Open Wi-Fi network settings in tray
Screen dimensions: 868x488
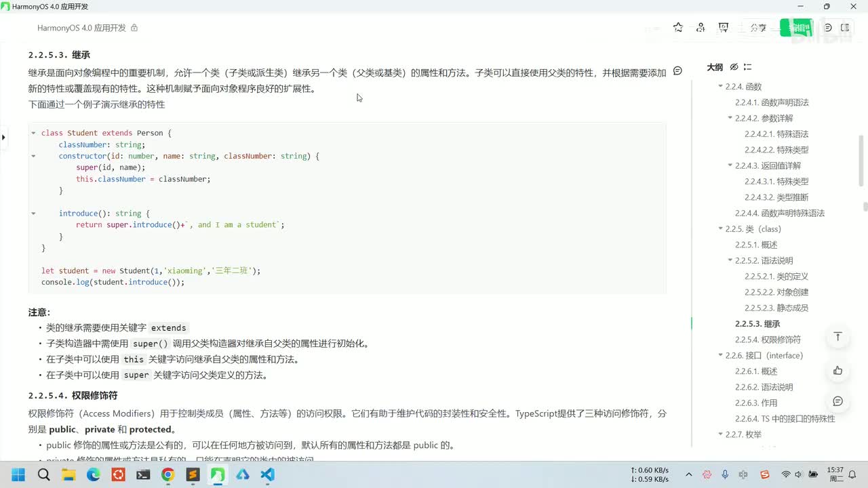click(x=786, y=475)
